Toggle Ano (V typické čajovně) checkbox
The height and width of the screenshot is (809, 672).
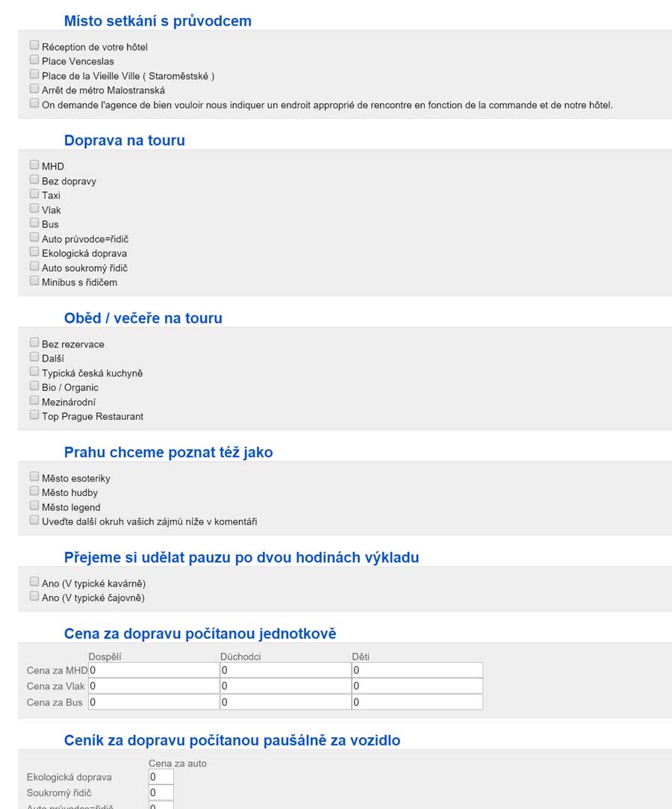pos(34,596)
